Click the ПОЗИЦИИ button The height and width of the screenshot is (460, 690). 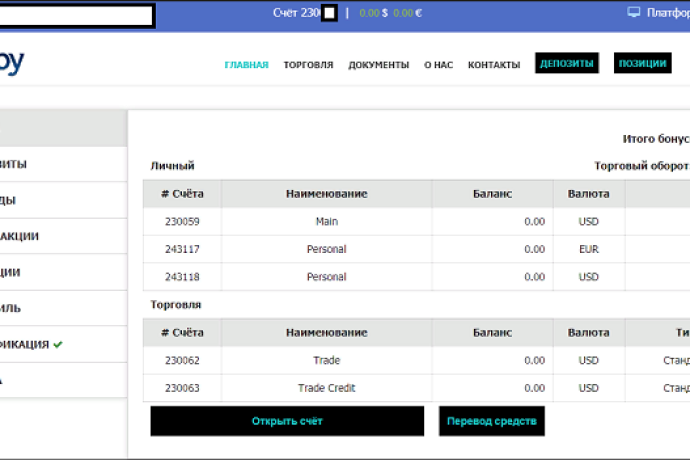(x=642, y=63)
